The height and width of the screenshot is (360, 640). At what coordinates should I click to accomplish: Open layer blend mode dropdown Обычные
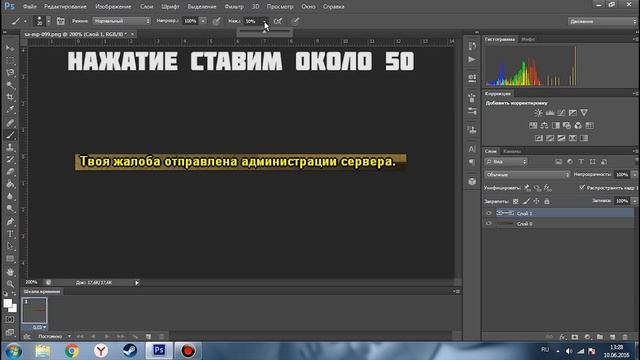[x=527, y=175]
